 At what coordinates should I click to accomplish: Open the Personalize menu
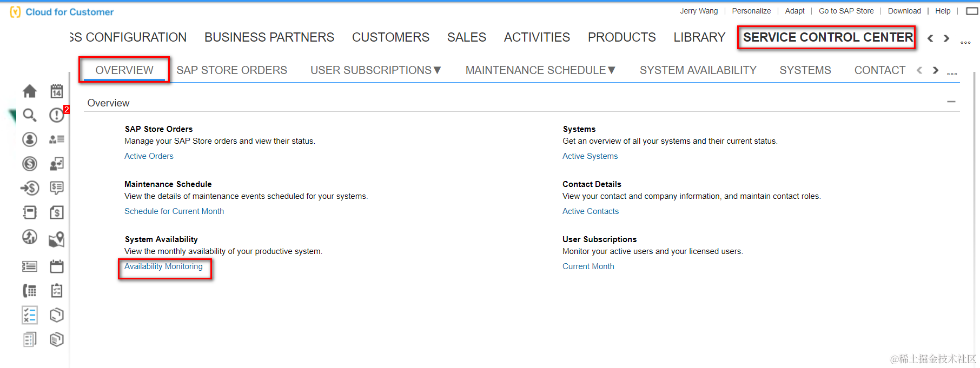point(751,11)
